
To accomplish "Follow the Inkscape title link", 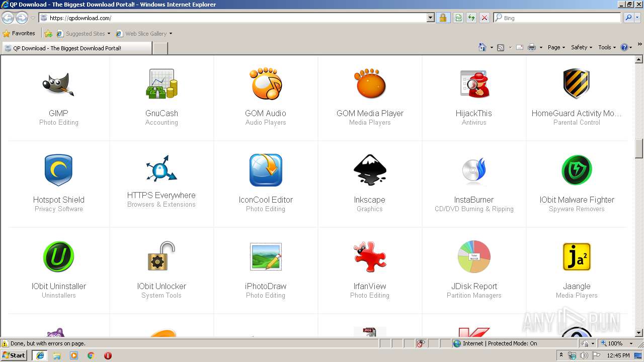I will 370,200.
